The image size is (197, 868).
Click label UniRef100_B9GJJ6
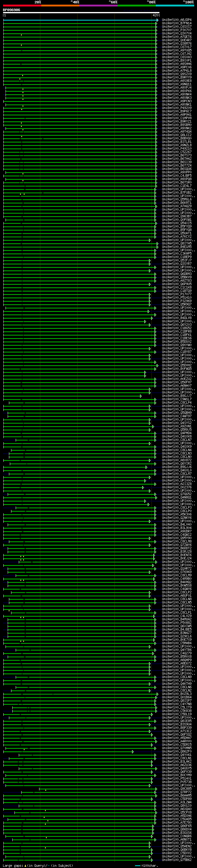(177, 467)
